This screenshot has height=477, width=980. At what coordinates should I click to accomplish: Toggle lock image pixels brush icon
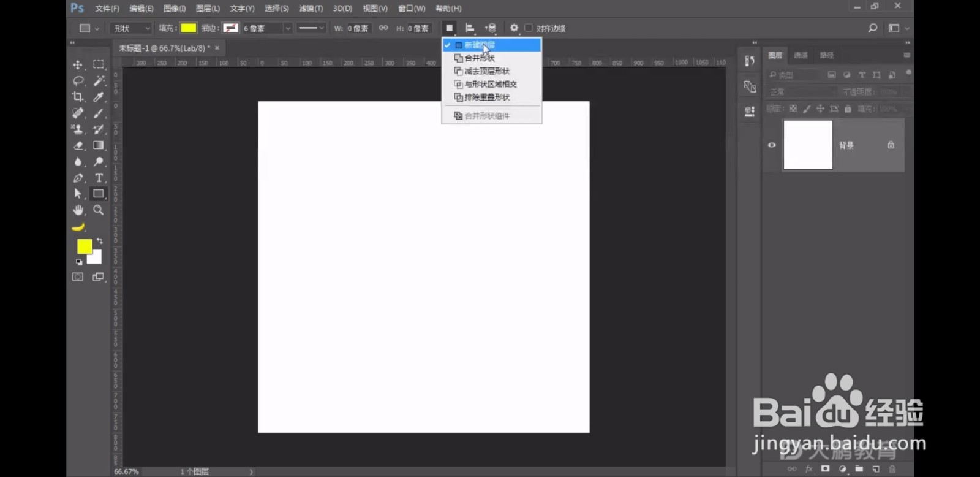pos(807,109)
